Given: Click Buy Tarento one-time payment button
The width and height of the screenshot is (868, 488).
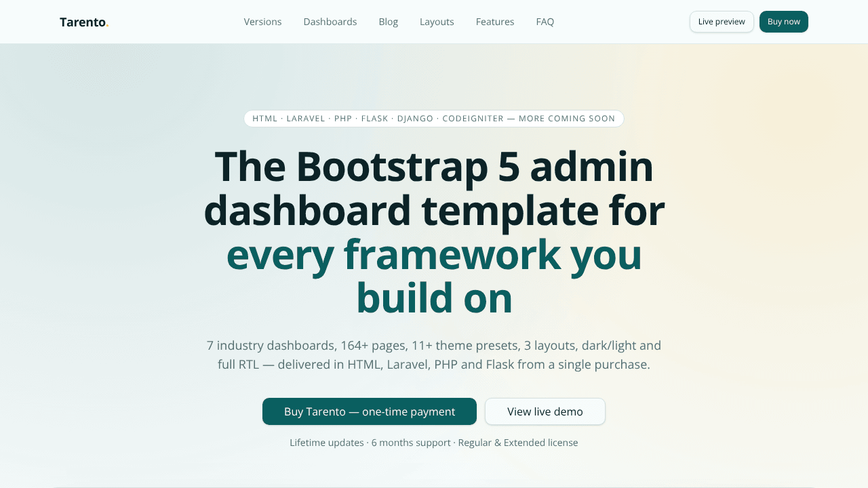Looking at the screenshot, I should click(370, 411).
